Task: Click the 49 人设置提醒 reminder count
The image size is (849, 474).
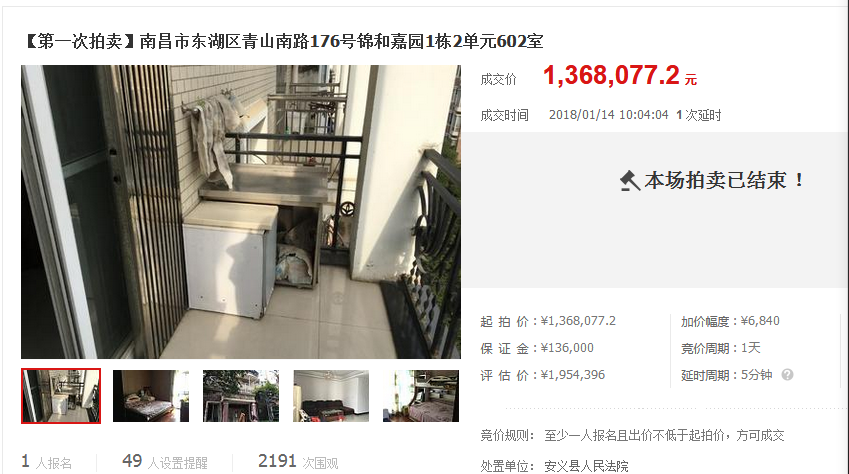Action: (165, 462)
